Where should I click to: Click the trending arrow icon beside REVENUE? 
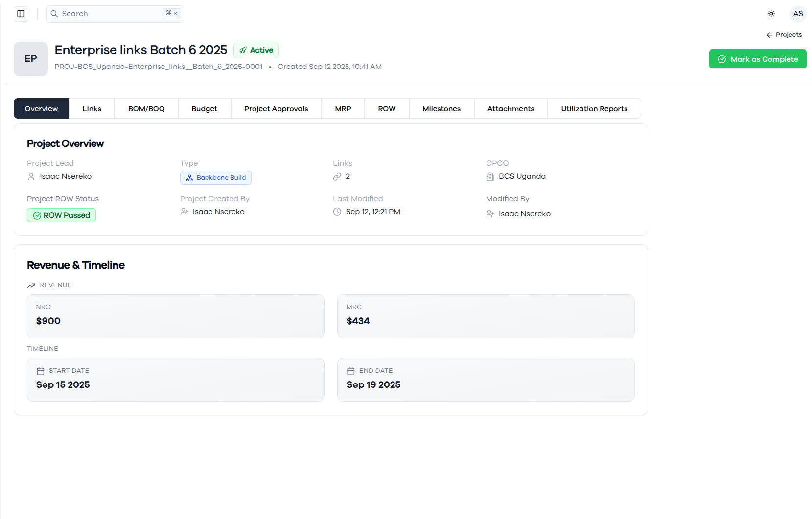tap(31, 285)
